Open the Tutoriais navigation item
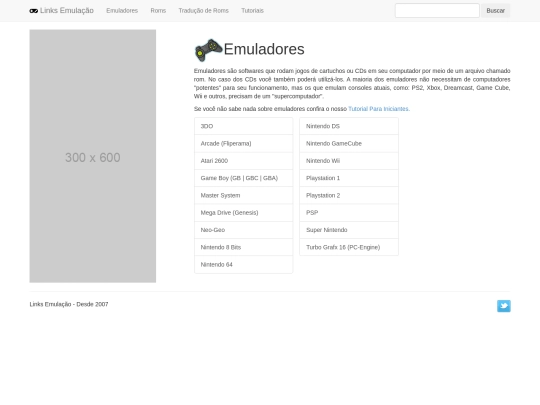 (x=252, y=11)
